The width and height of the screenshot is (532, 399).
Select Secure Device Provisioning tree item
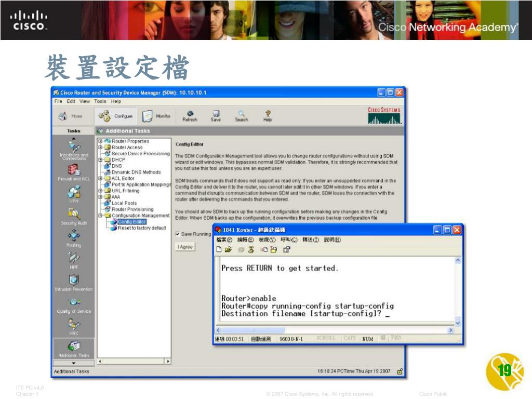(140, 153)
